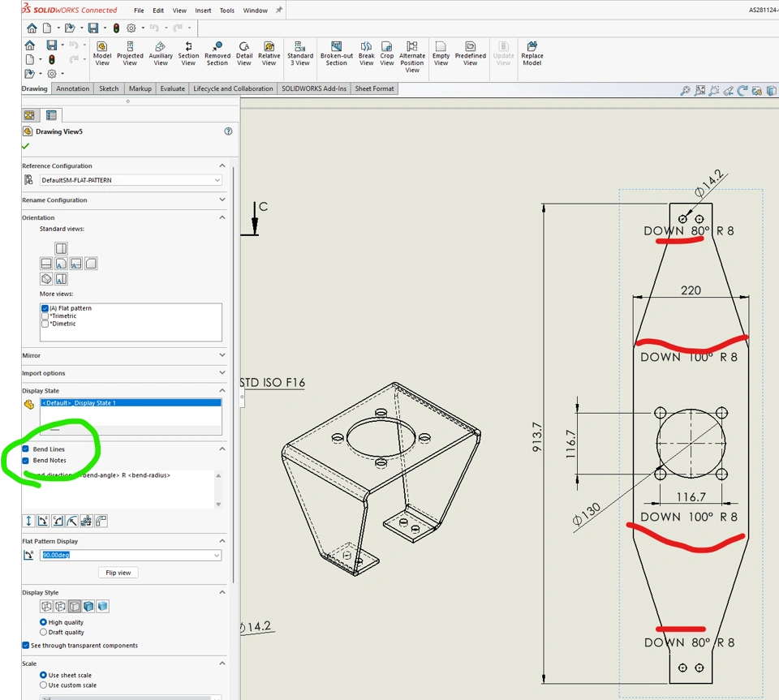779x700 pixels.
Task: Open the Insert menu
Action: tap(203, 11)
